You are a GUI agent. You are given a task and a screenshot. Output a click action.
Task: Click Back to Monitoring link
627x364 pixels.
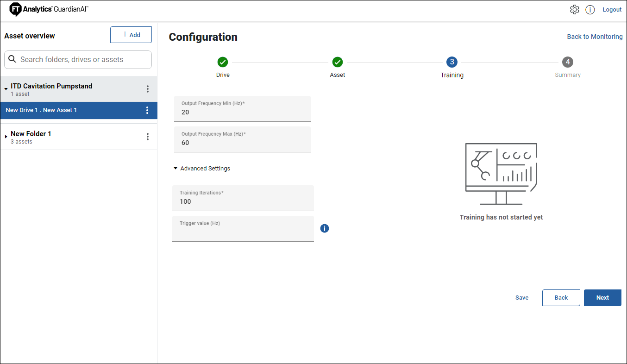(x=595, y=37)
